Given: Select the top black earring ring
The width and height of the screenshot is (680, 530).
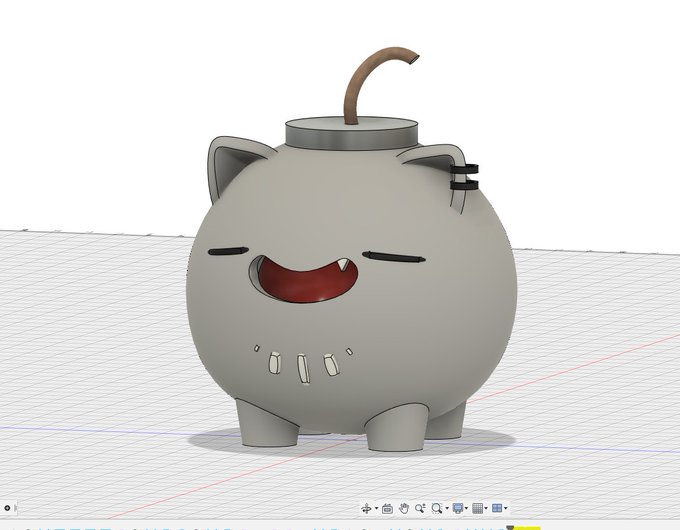Looking at the screenshot, I should tap(464, 170).
